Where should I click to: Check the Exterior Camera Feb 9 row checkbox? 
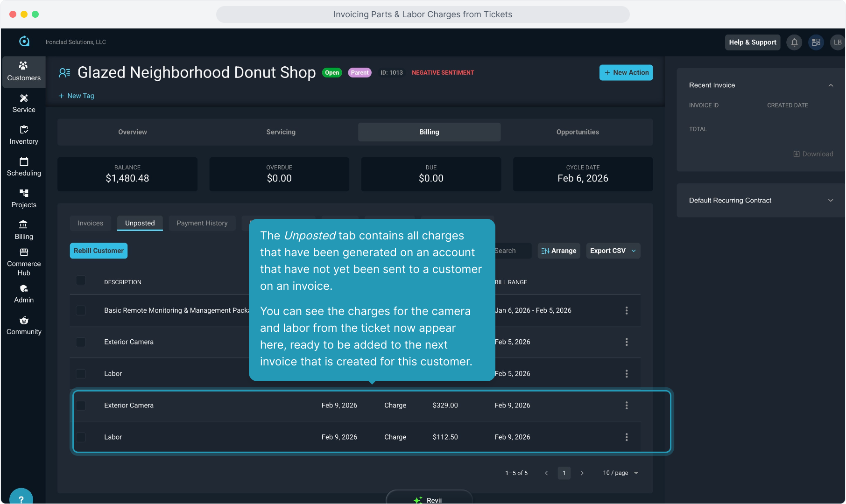[x=81, y=406]
